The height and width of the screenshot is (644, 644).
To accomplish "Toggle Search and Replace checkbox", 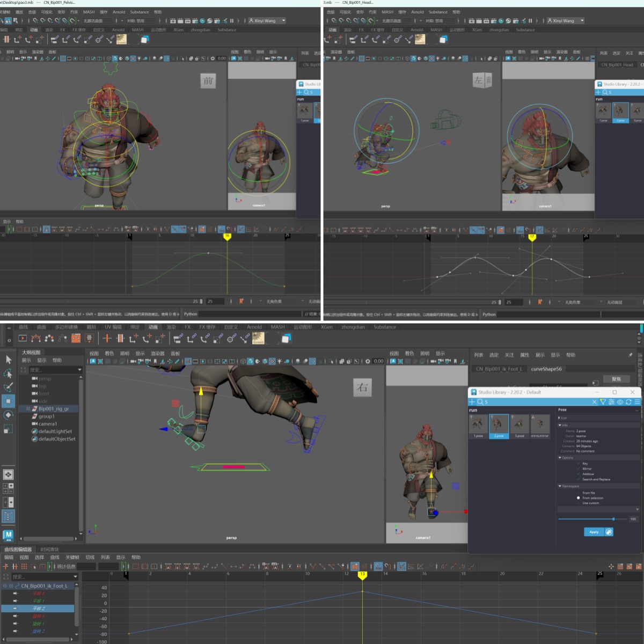I will coord(579,479).
